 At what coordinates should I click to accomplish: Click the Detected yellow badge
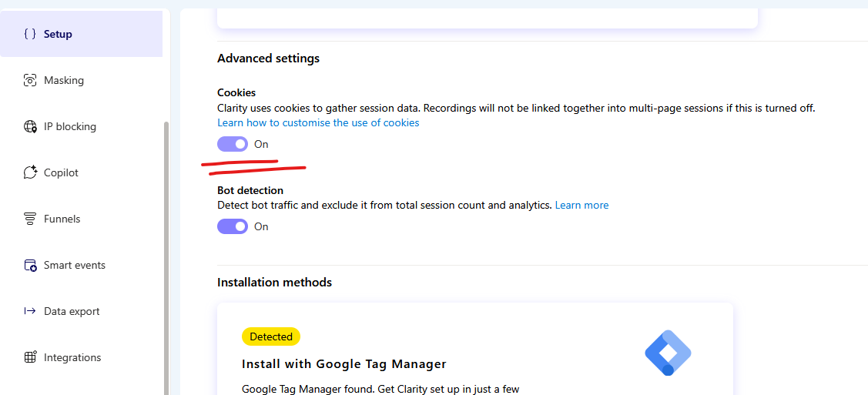(x=271, y=336)
